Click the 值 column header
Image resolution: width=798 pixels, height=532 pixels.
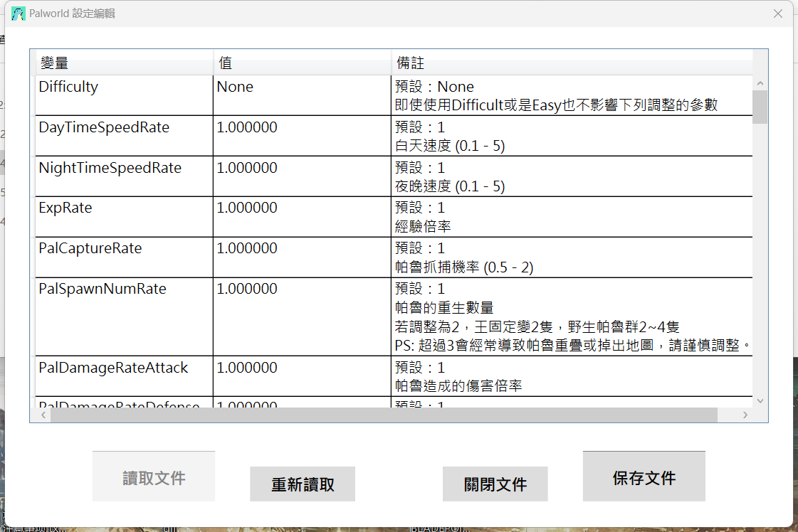(x=303, y=63)
